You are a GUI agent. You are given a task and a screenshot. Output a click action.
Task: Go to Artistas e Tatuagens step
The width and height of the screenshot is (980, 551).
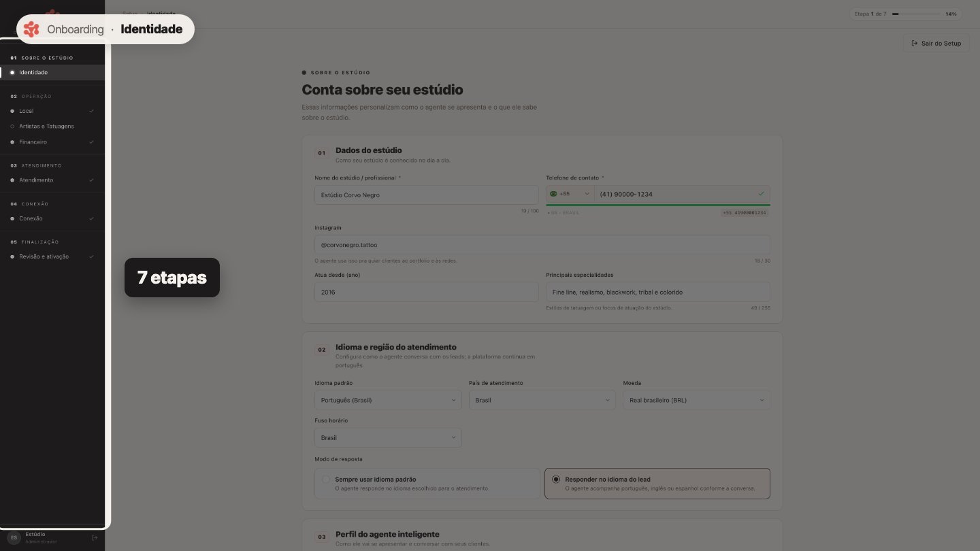point(52,127)
